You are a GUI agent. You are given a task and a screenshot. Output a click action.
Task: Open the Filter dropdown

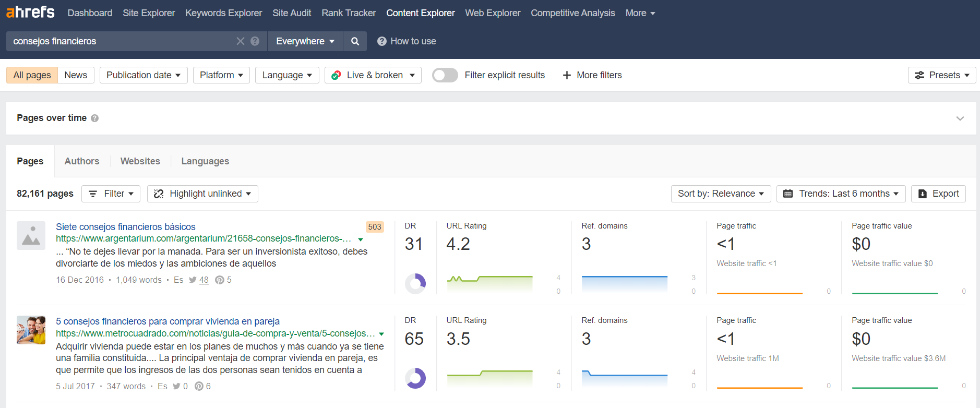click(111, 194)
